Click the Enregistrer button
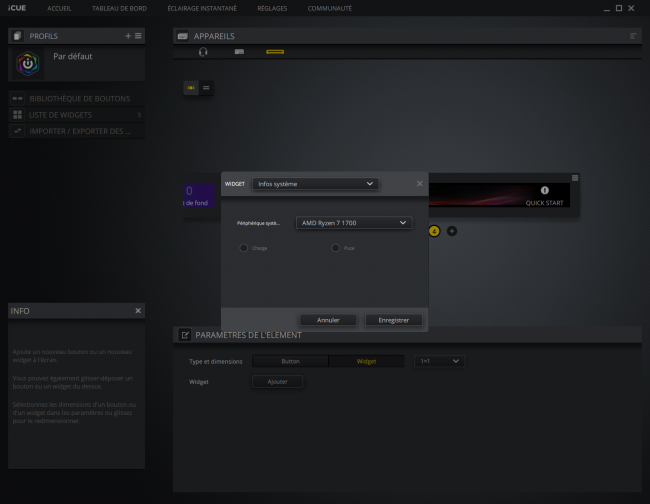 [x=393, y=320]
